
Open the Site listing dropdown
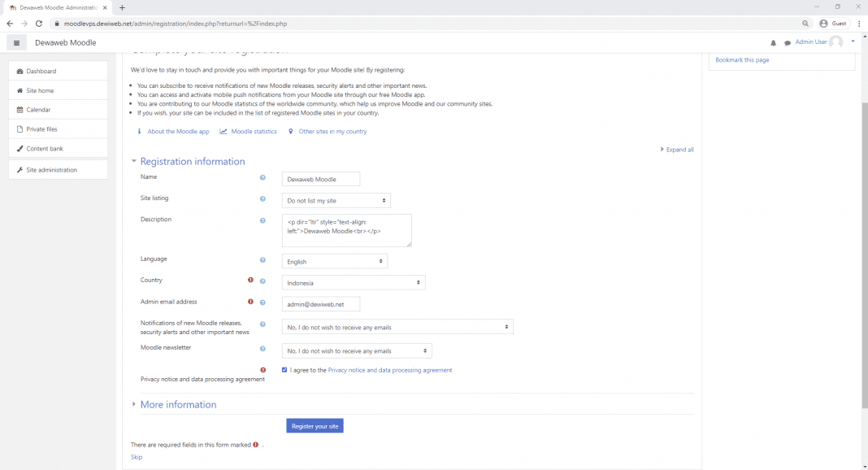point(336,200)
